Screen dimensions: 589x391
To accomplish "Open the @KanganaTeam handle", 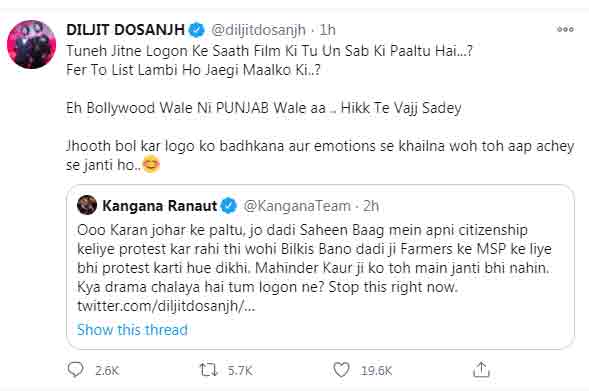I will pos(297,206).
